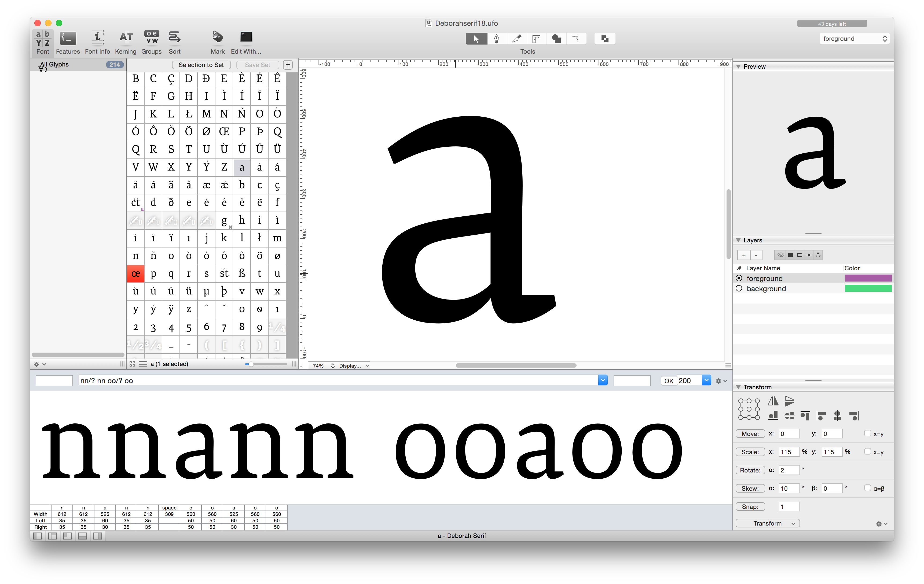Open the Display options dropdown
The height and width of the screenshot is (584, 924).
pyautogui.click(x=354, y=366)
